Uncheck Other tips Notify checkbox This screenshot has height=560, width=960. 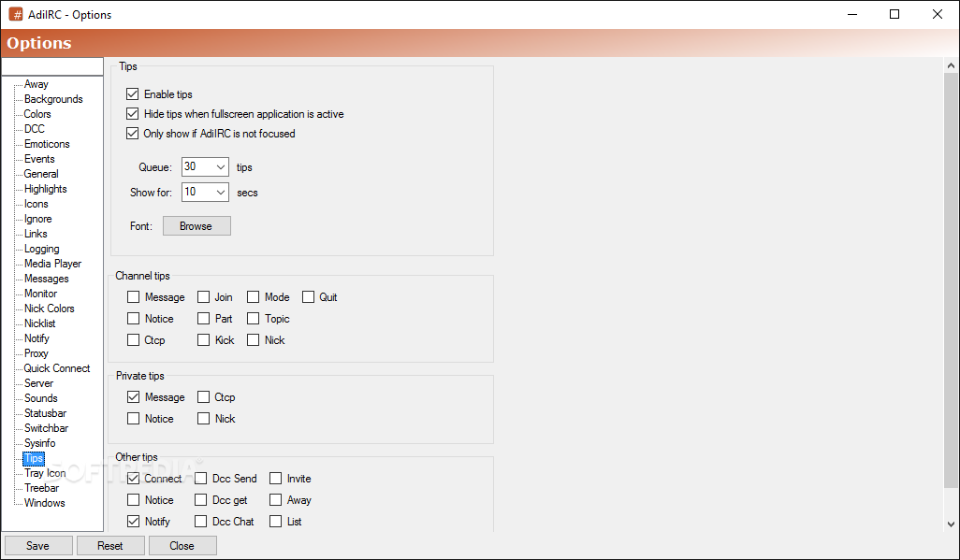(x=134, y=522)
